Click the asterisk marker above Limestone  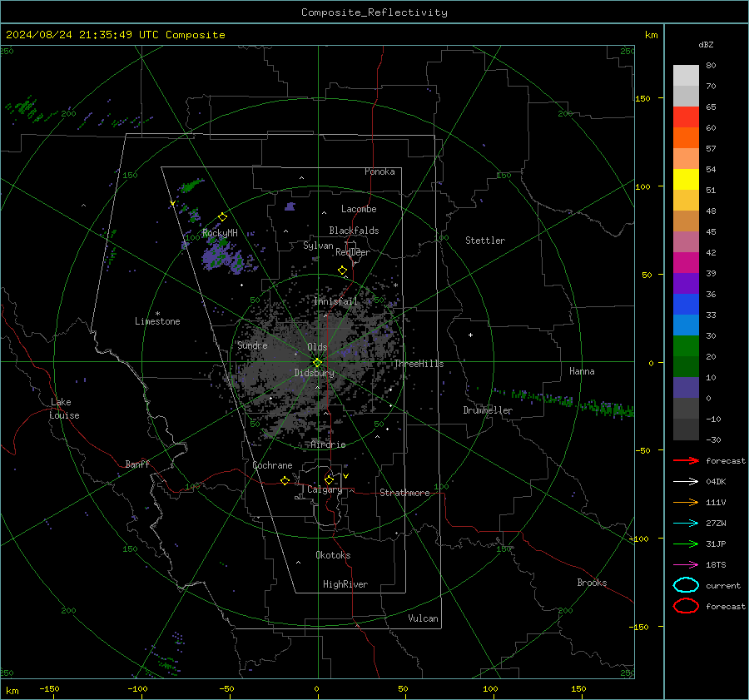pos(157,314)
